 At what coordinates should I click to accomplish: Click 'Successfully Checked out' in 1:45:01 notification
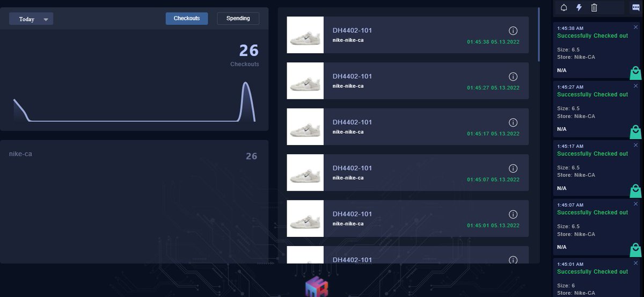[592, 272]
